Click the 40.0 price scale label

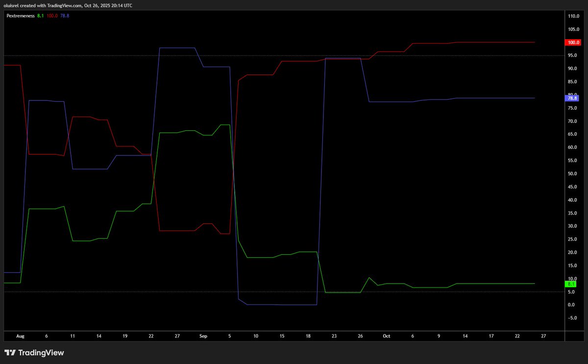click(572, 200)
